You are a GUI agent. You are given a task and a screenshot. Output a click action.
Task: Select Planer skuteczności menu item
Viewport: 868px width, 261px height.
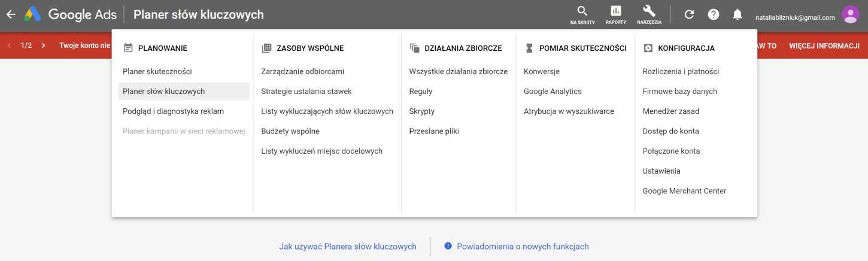[x=157, y=71]
